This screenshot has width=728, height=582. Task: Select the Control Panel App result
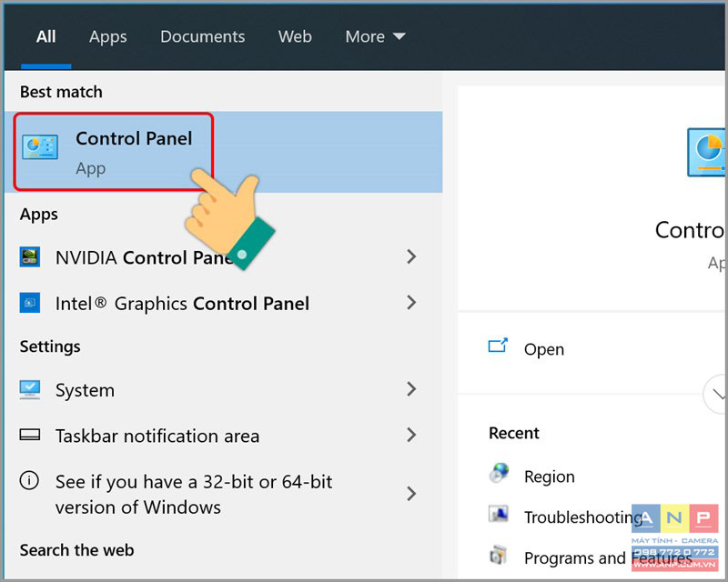[223, 152]
